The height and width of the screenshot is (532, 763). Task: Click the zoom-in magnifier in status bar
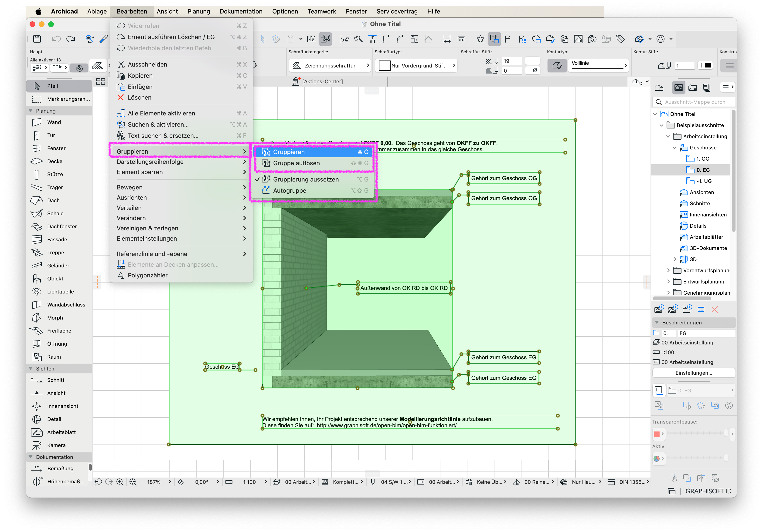120,482
